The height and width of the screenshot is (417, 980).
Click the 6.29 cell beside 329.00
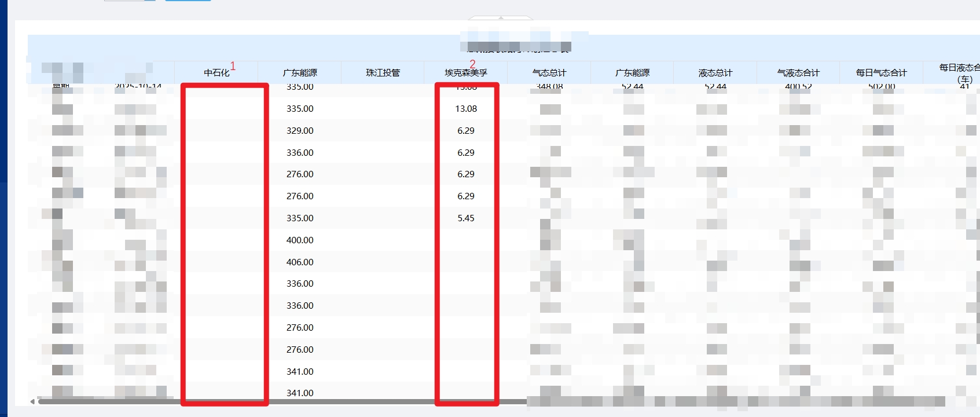click(466, 131)
